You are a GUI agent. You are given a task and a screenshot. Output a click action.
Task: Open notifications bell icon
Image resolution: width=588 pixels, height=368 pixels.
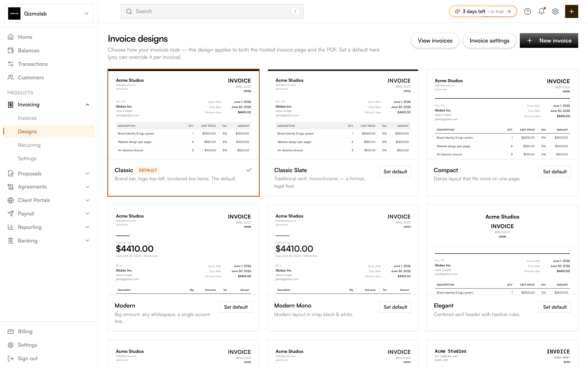[541, 11]
